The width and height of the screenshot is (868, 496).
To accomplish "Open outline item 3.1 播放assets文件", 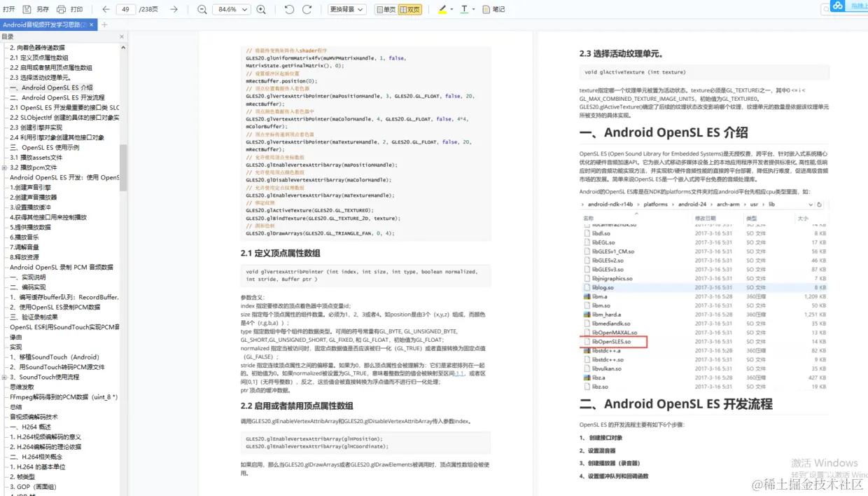I will (x=36, y=158).
